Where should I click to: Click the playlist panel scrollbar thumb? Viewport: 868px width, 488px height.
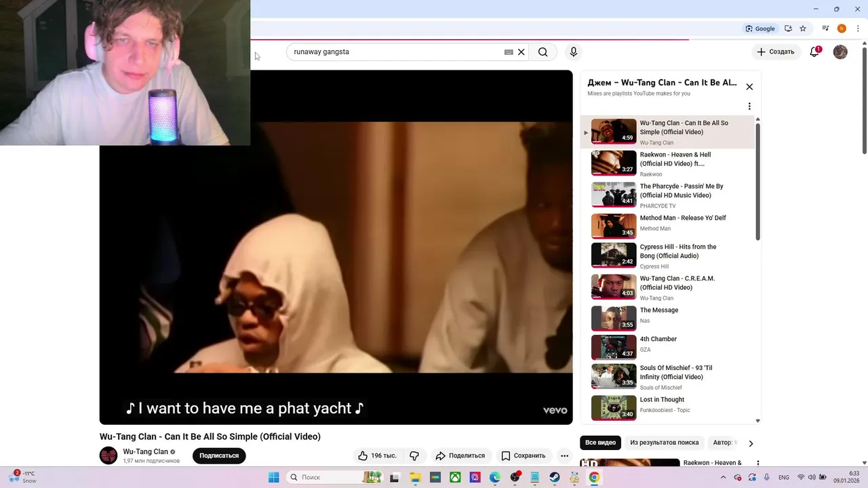[757, 181]
